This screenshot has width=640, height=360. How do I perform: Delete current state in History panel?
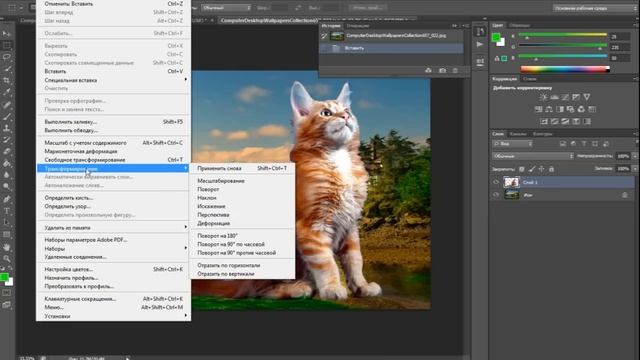point(455,71)
